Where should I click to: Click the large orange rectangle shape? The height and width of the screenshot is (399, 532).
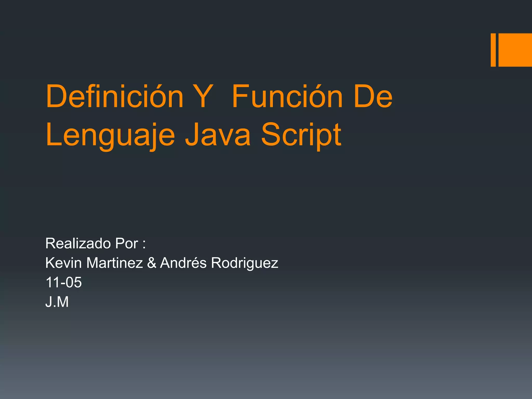[515, 50]
